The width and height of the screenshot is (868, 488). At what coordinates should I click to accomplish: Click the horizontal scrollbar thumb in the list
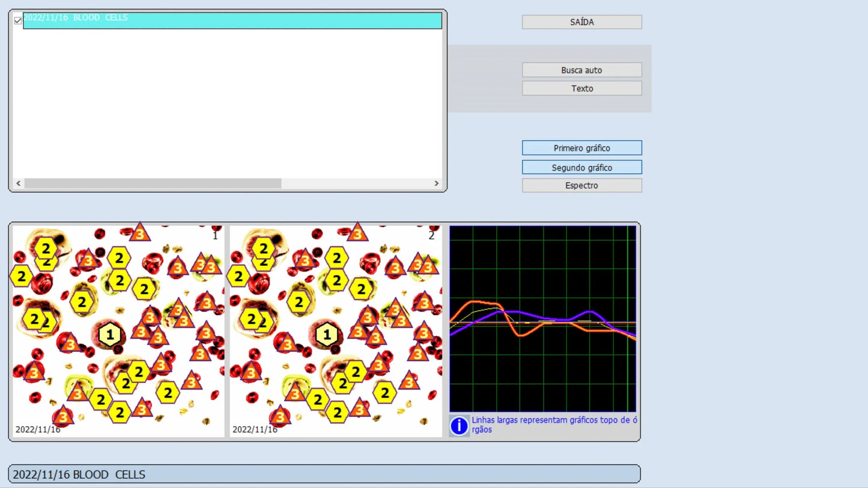153,184
